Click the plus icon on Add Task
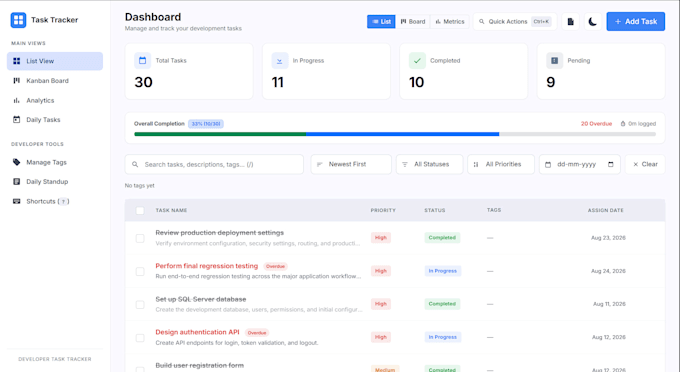This screenshot has width=680, height=372. (x=618, y=21)
